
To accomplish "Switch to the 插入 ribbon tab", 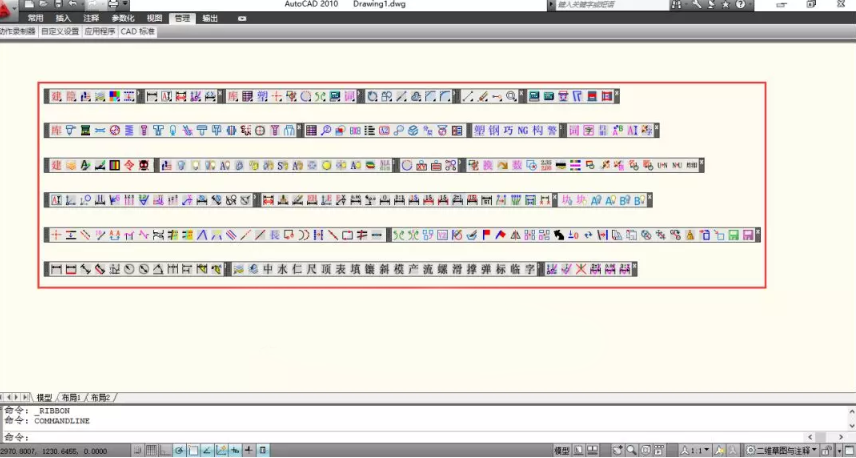I will 63,18.
